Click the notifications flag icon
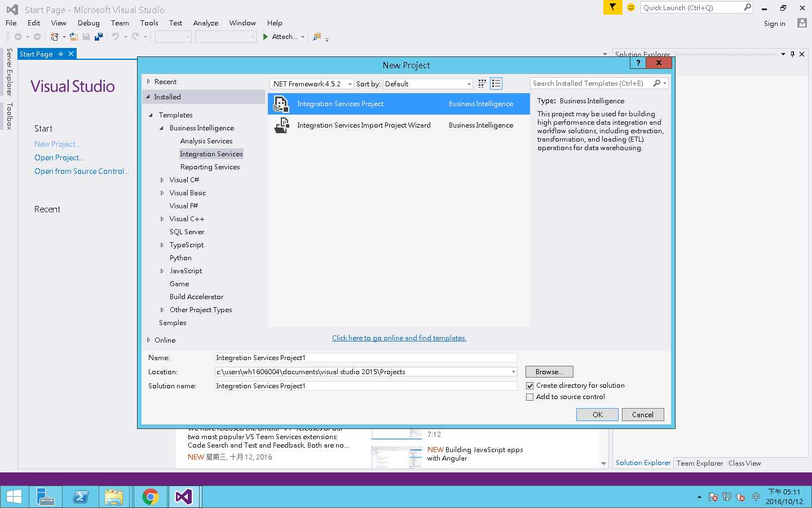The image size is (812, 508). [612, 7]
